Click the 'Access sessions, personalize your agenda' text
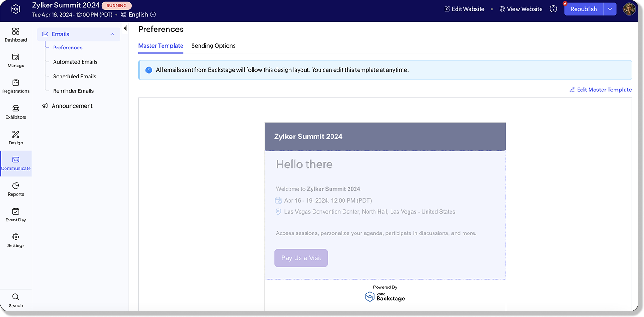 click(376, 233)
